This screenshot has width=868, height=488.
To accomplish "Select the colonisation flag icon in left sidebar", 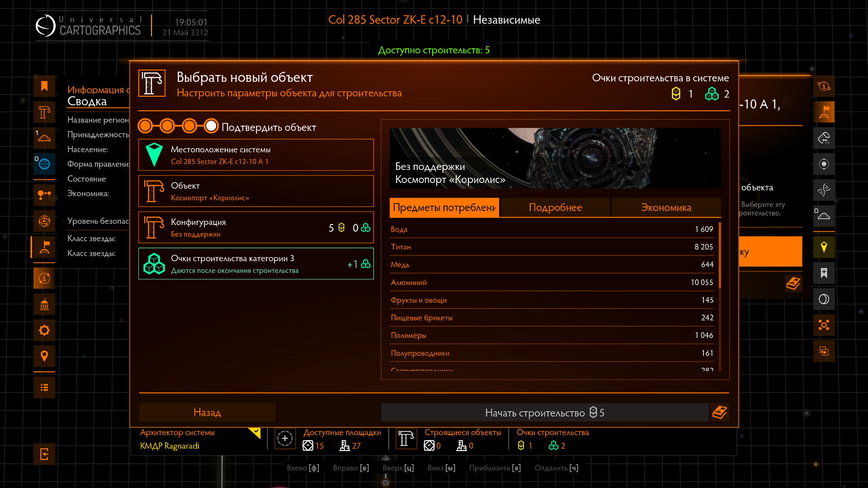I will click(44, 247).
